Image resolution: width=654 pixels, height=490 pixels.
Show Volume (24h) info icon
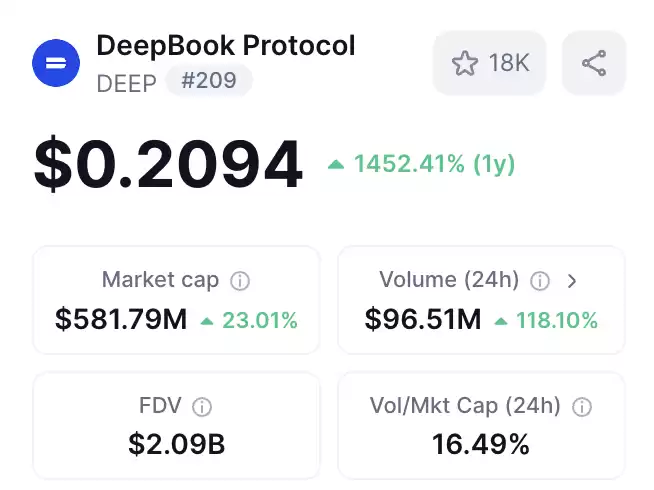(540, 281)
